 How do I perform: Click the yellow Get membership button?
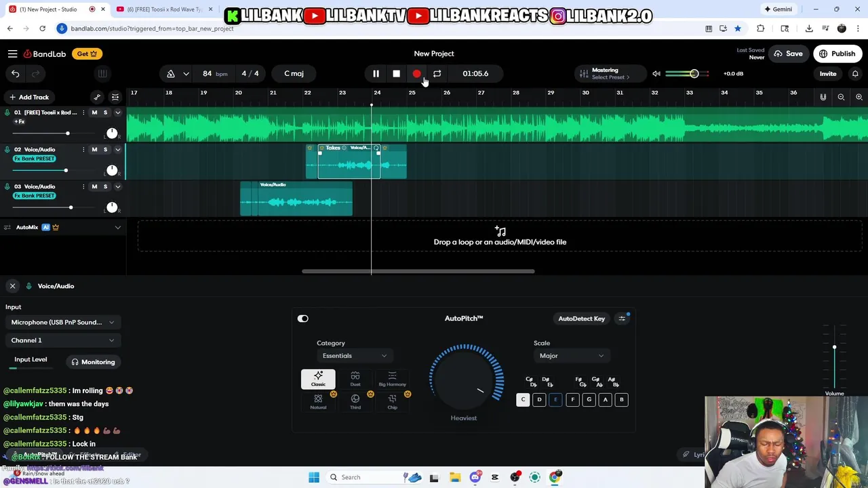[x=87, y=54]
